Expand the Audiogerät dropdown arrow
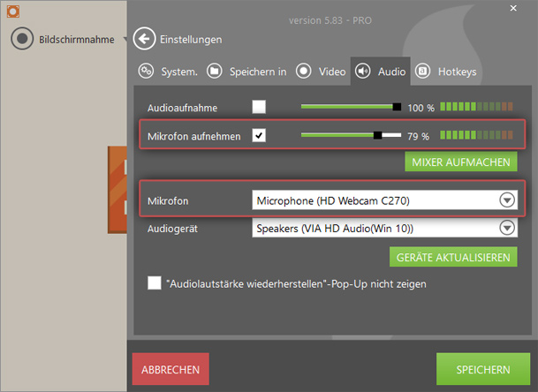 (x=507, y=228)
